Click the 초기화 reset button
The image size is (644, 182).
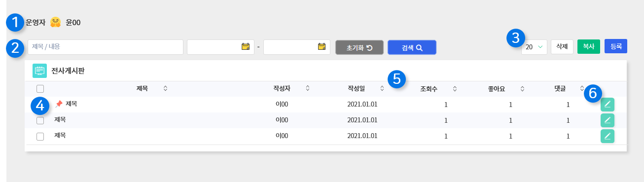click(358, 47)
